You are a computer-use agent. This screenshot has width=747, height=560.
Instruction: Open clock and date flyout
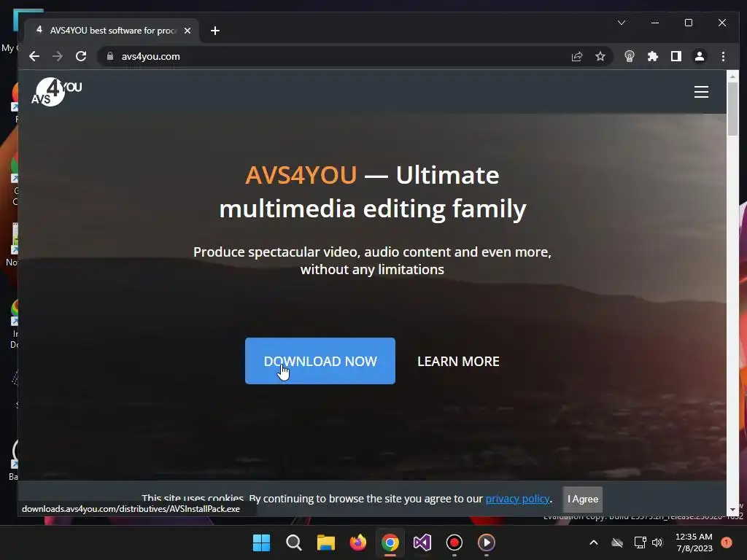coord(694,542)
